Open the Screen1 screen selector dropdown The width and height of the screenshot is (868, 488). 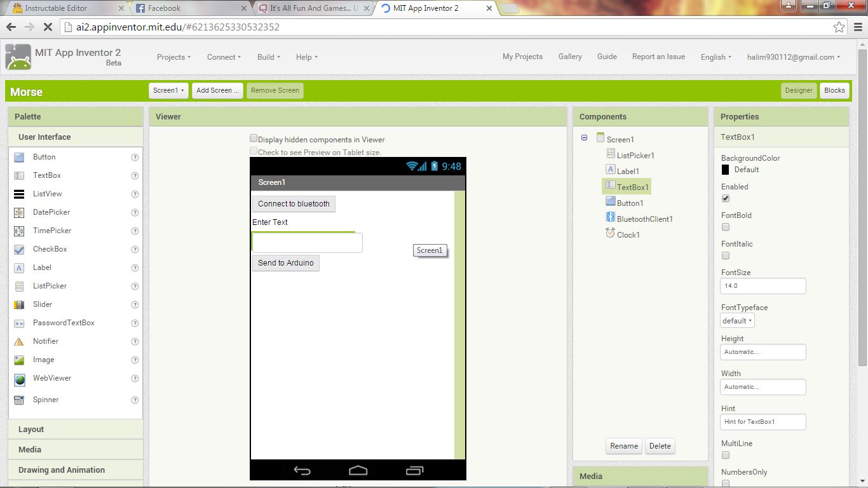[x=168, y=90]
